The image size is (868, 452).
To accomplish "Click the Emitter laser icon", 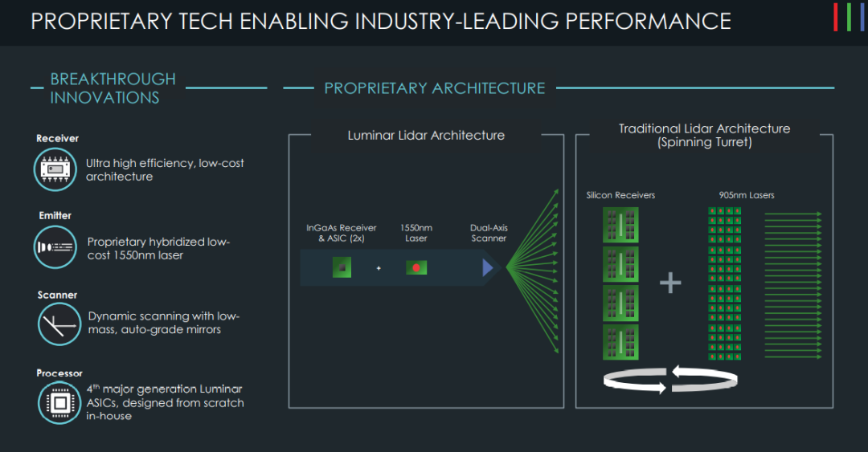I will pyautogui.click(x=55, y=246).
